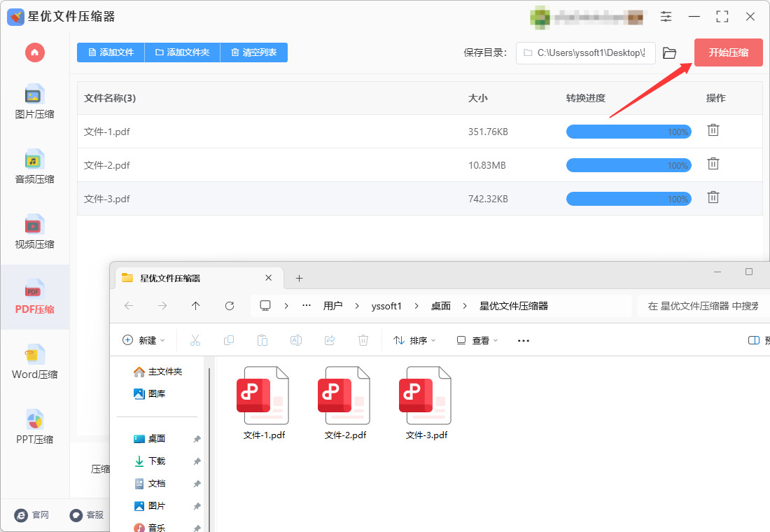Viewport: 770px width, 532px height.
Task: Click the 开始压缩 start compression button
Action: pyautogui.click(x=728, y=52)
